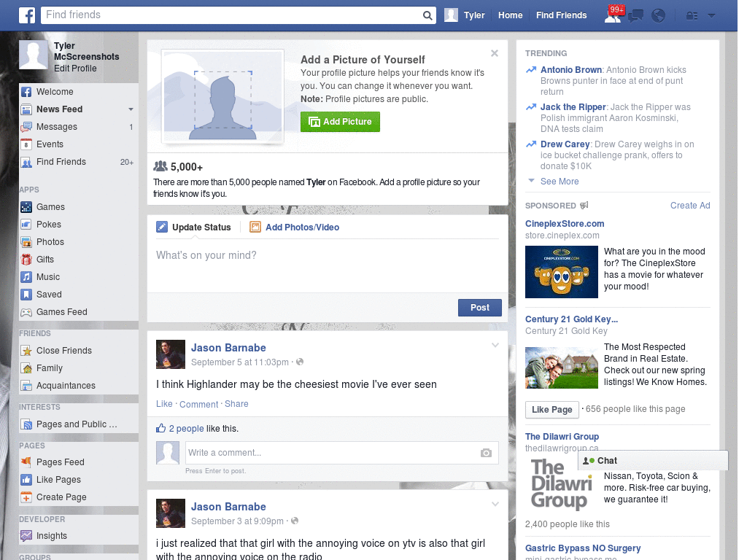Screen dimensions: 747x560
Task: Click the Like Pages thumbs-up icon
Action: click(x=26, y=480)
